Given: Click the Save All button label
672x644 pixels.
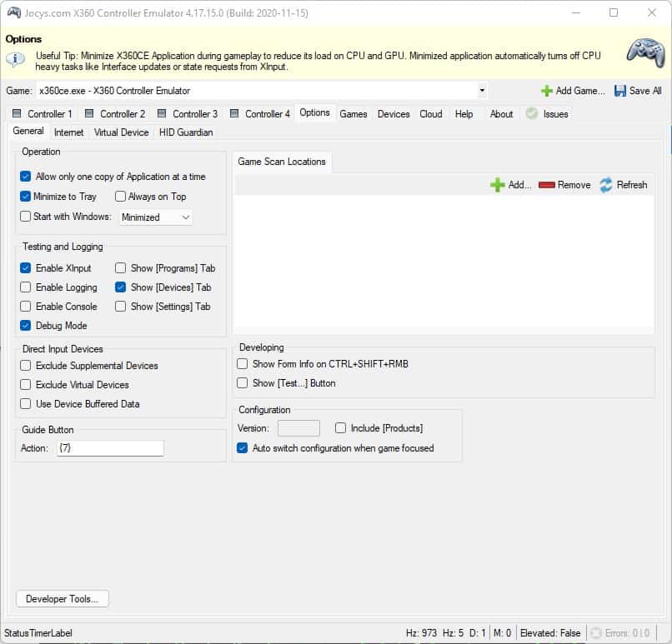Looking at the screenshot, I should tap(645, 91).
